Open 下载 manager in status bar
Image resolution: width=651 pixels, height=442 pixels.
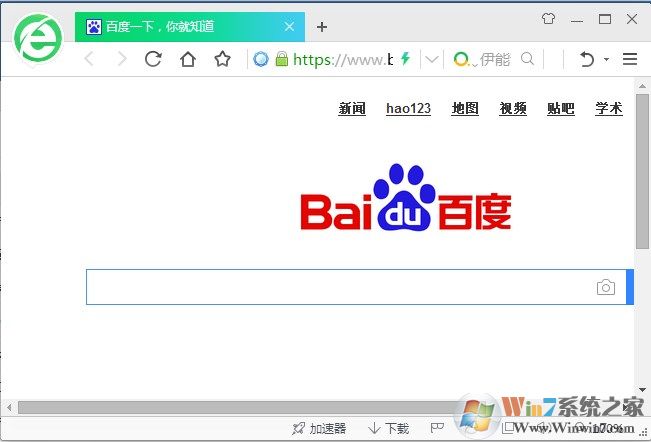tap(389, 428)
